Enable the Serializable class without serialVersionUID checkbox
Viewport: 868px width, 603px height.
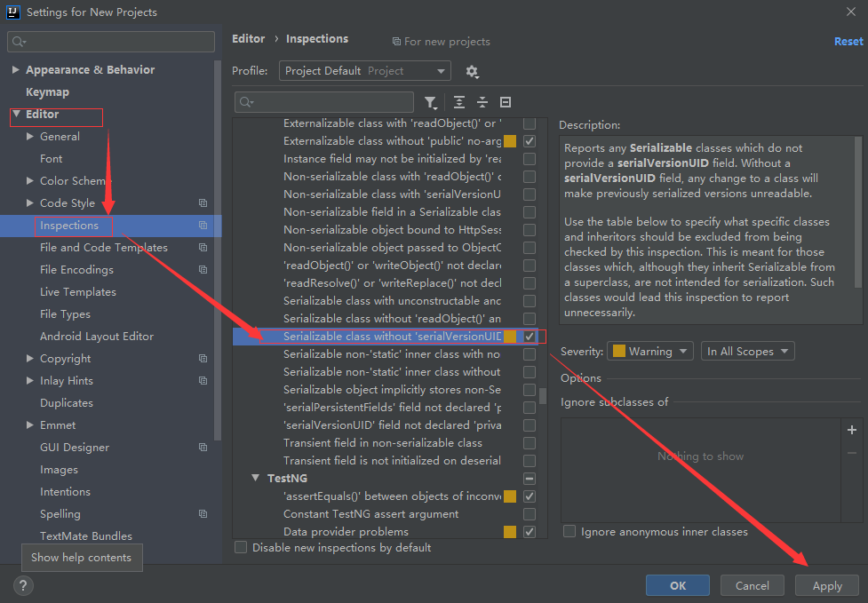(x=529, y=336)
